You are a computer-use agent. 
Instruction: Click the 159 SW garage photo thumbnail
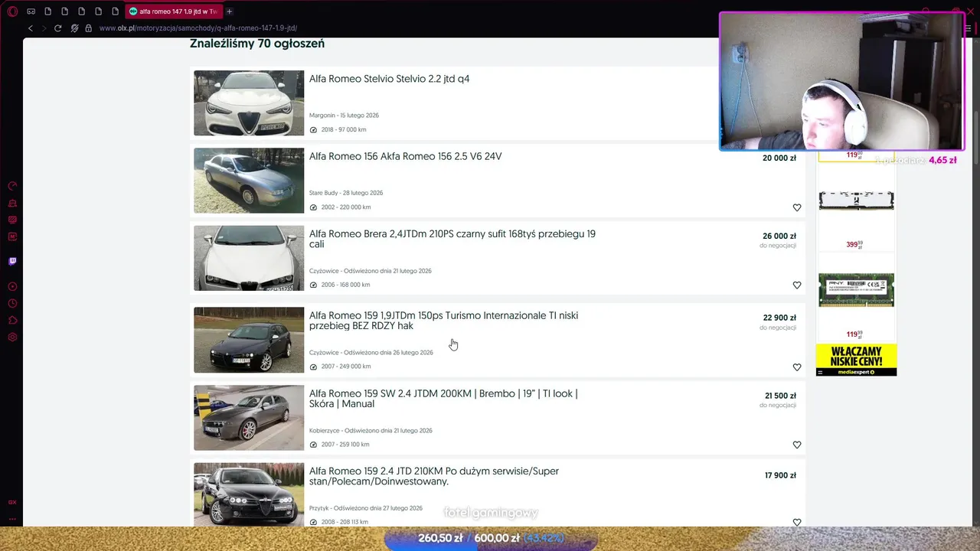coord(249,418)
